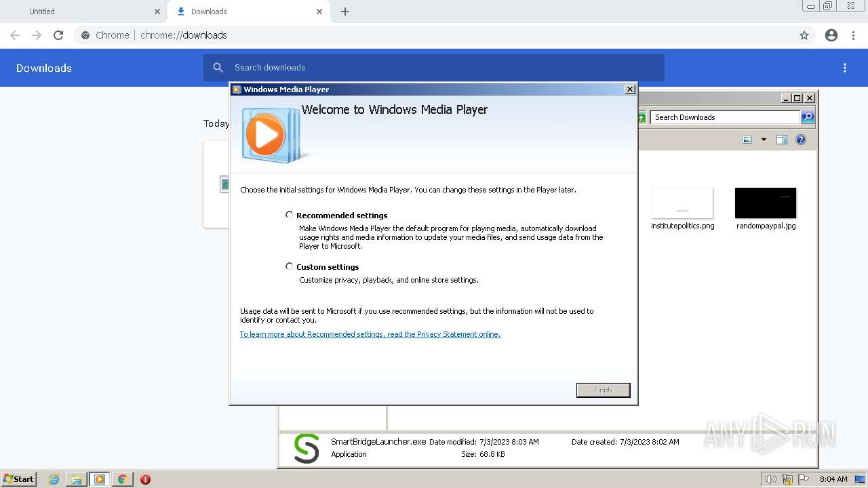
Task: Open the Downloads page more actions menu
Action: pos(845,68)
